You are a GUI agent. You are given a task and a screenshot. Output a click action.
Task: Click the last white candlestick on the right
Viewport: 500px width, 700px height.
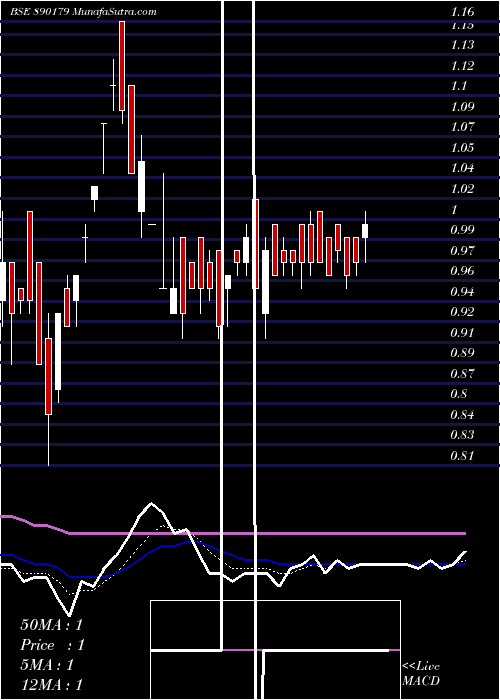(x=365, y=231)
